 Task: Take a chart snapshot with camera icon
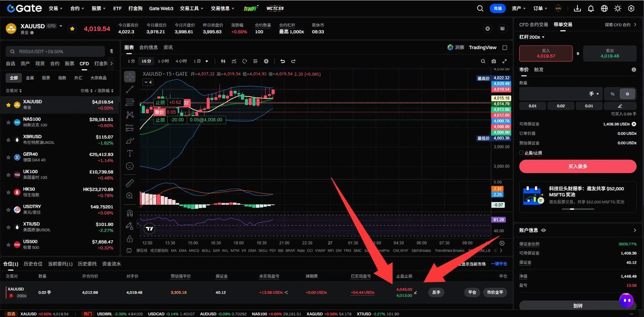494,61
